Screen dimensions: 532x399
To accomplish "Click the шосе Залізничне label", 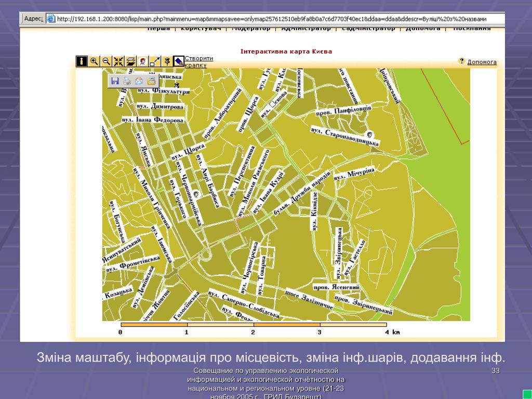I will pyautogui.click(x=309, y=299).
